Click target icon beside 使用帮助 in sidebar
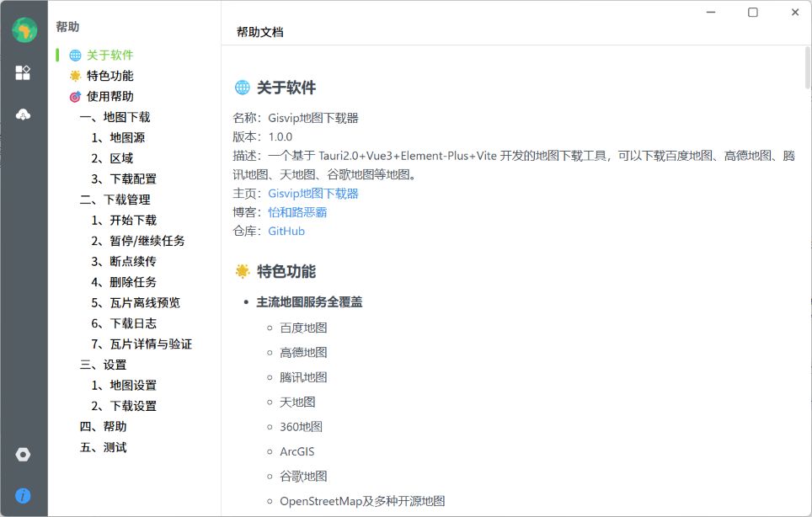Image resolution: width=812 pixels, height=517 pixels. (76, 97)
